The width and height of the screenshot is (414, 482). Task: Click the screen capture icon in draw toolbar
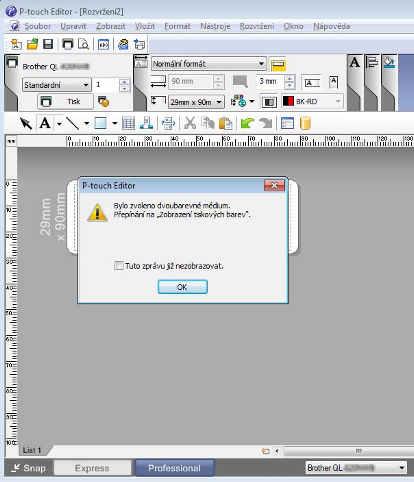(168, 123)
